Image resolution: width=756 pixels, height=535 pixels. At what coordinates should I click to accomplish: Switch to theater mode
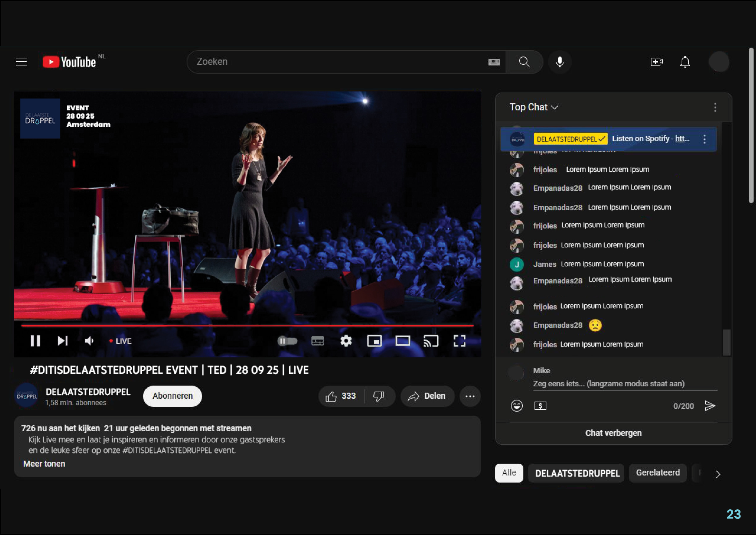point(402,341)
